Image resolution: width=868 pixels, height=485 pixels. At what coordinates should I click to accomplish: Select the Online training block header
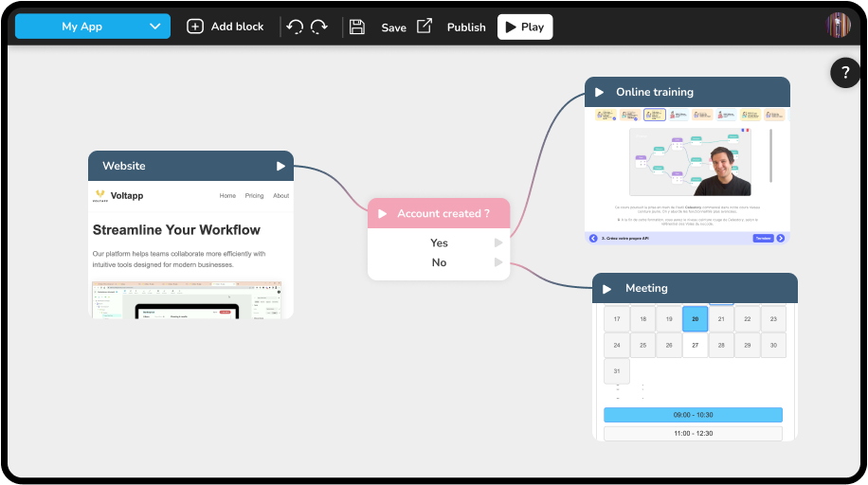(x=687, y=92)
